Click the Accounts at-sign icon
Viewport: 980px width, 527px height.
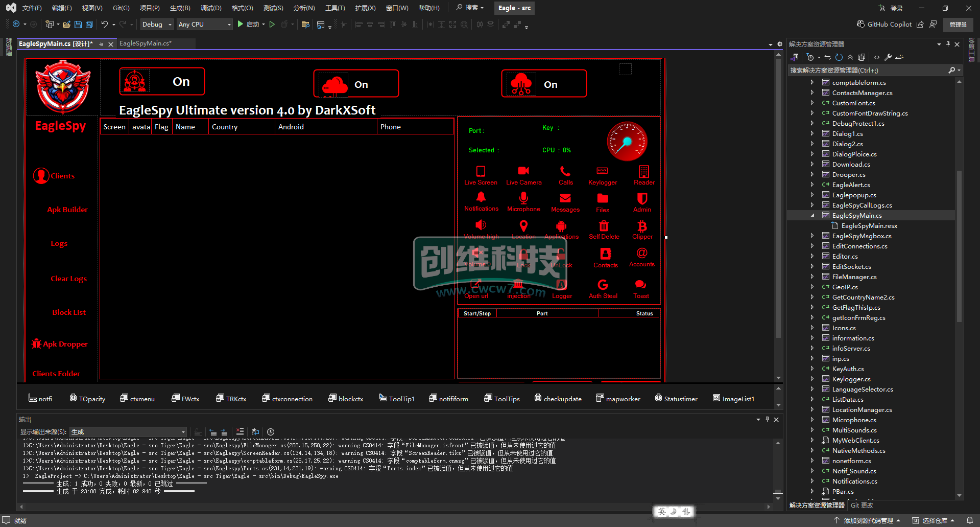coord(642,254)
